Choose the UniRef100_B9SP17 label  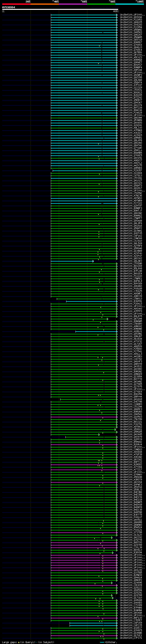131,65
